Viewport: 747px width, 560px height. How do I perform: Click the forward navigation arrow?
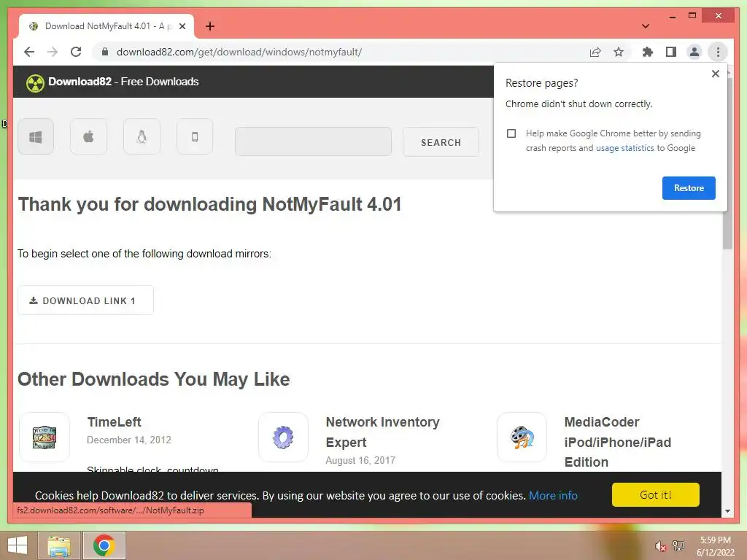click(53, 52)
